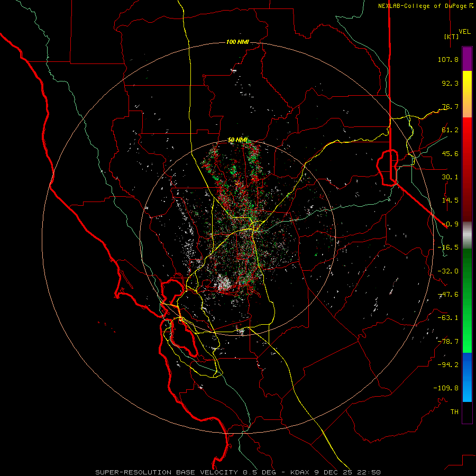The height and width of the screenshot is (476, 476).
Task: Click the [KT] units label
Action: [x=451, y=36]
